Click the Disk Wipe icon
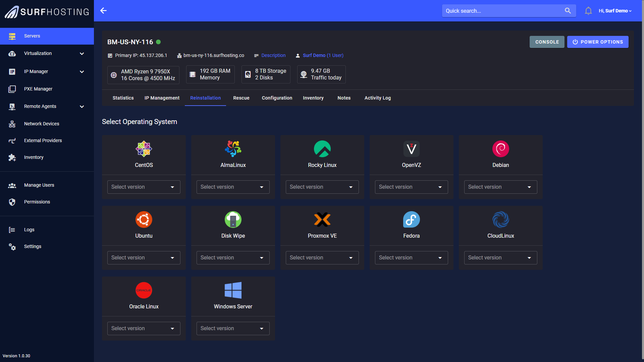This screenshot has height=362, width=644. pos(233,220)
